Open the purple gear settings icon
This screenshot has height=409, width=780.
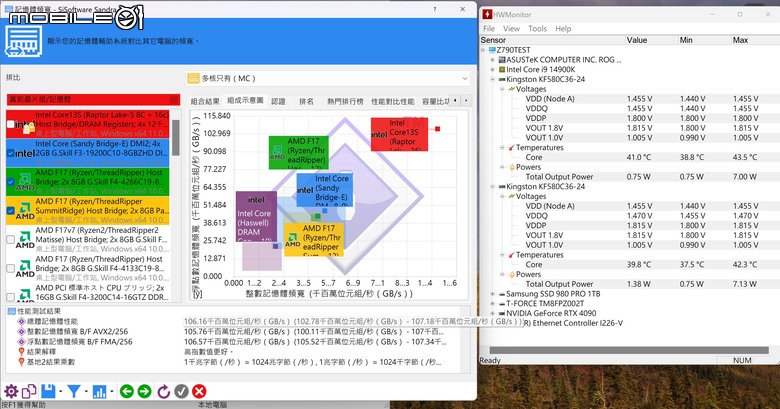[11, 391]
